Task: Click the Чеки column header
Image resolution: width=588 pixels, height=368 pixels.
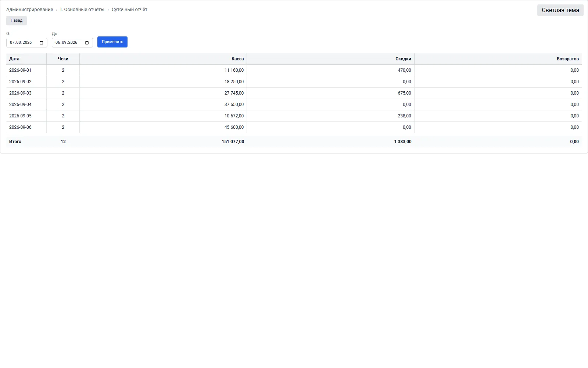Action: pyautogui.click(x=63, y=59)
